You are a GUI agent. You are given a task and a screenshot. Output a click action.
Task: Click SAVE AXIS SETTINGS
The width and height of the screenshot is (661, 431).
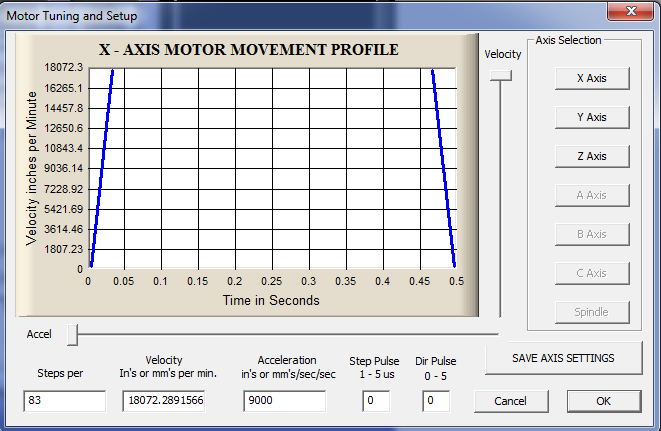564,358
